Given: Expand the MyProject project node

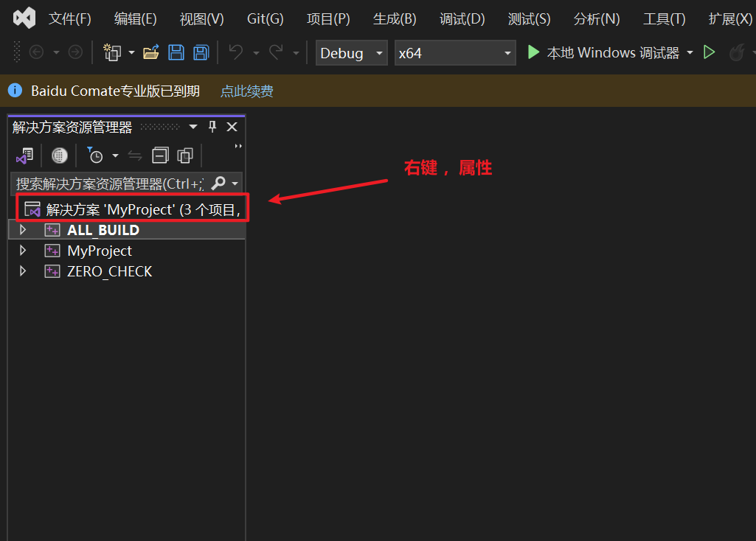Looking at the screenshot, I should (22, 251).
